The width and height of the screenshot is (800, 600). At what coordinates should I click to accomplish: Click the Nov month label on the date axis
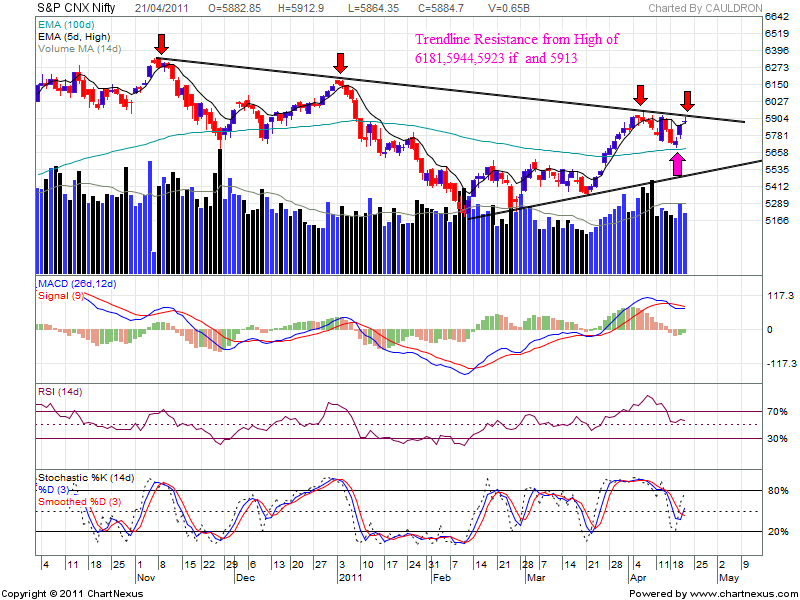146,577
